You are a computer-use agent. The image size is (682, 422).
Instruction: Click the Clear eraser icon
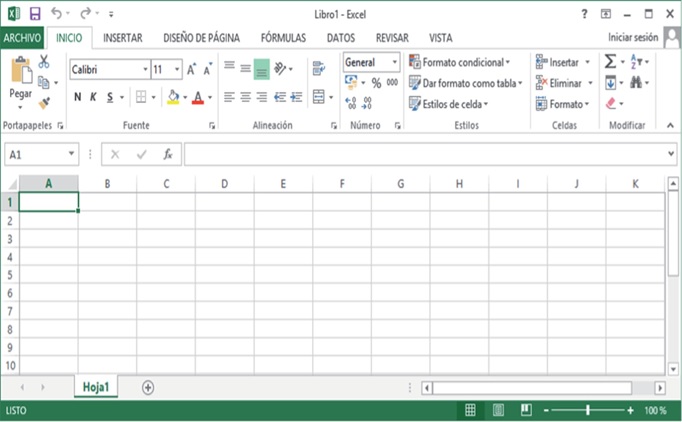click(611, 104)
